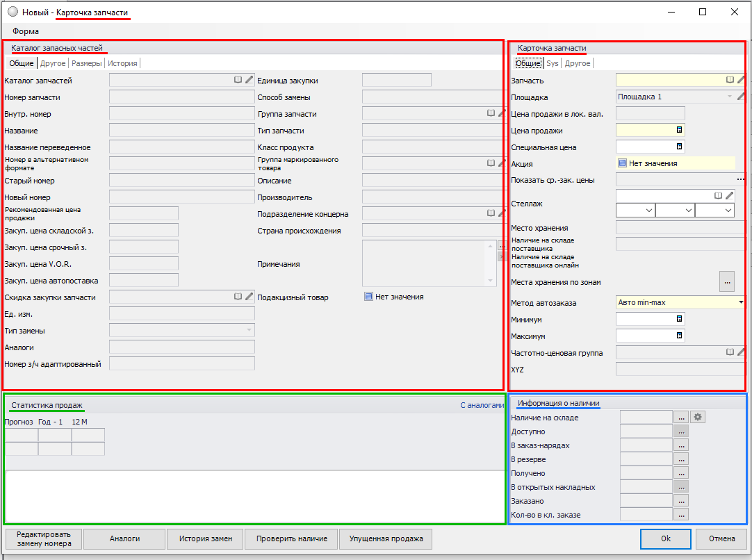Viewport: 752px width, 560px height.
Task: Click the Проверить наличие button
Action: coord(296,538)
